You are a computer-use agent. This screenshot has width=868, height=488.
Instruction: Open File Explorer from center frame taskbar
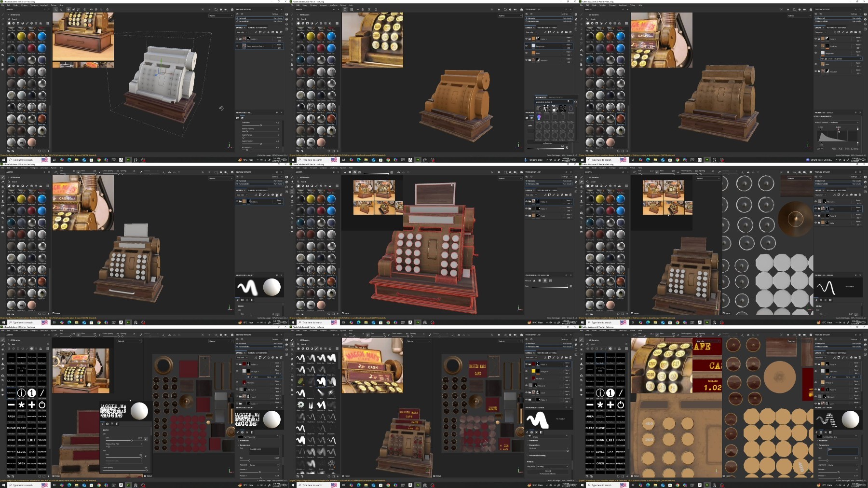tap(366, 322)
